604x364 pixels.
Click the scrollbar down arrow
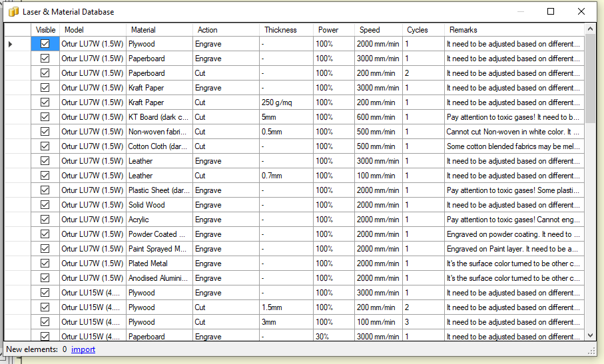[x=590, y=335]
